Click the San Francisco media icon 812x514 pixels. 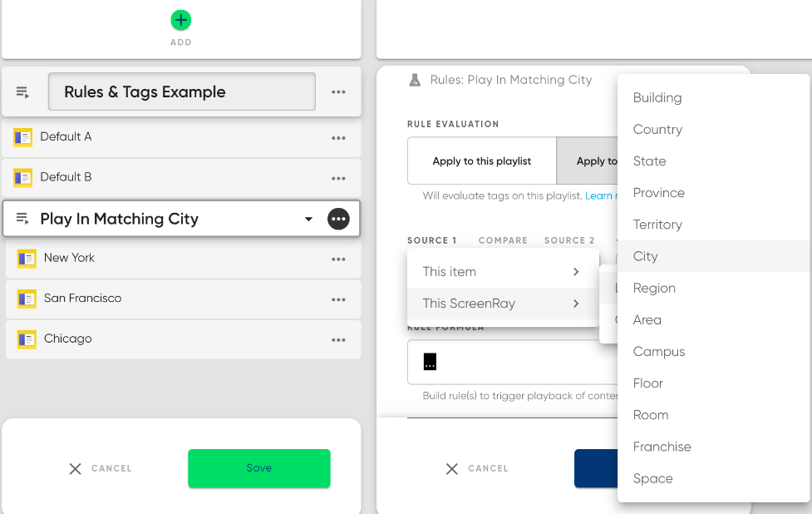(27, 299)
